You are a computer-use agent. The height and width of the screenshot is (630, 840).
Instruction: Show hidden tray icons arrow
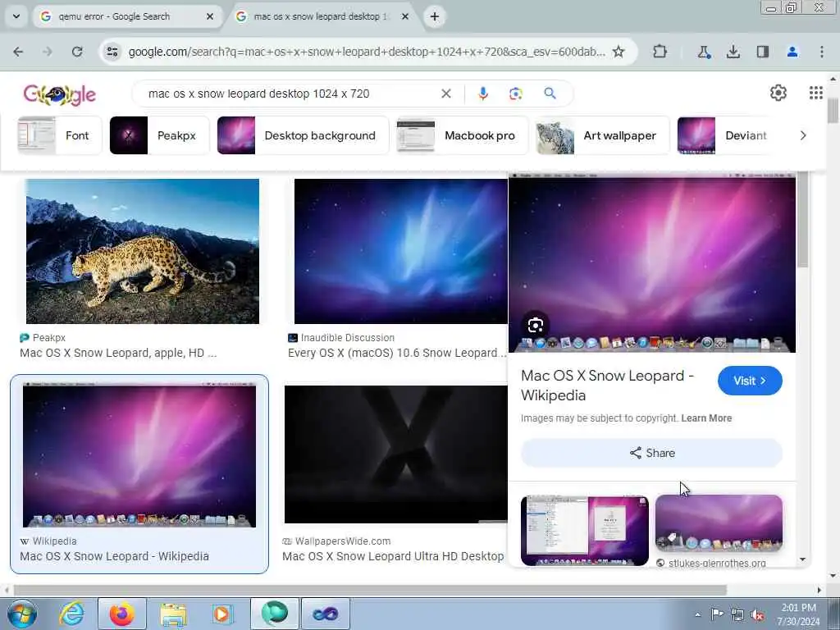(x=697, y=614)
